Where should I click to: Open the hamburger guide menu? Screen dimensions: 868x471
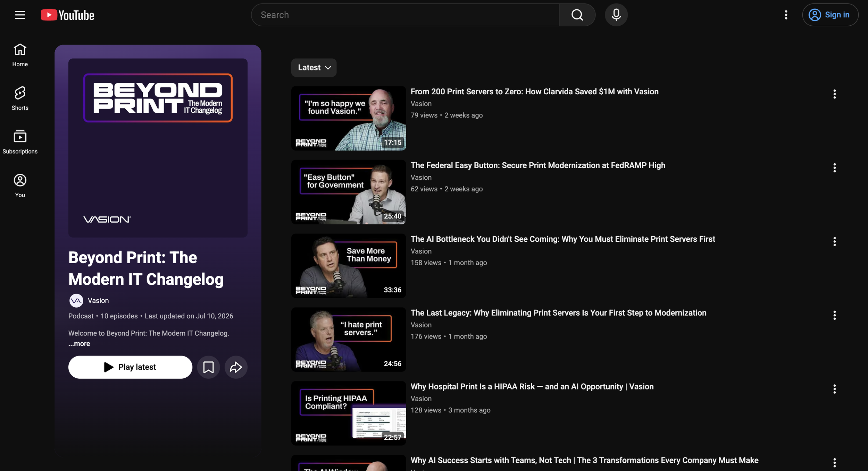click(x=20, y=15)
